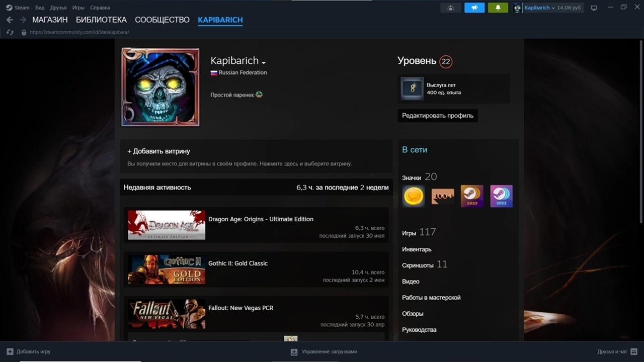Go to the БИБЛИОТЕКА tab
The width and height of the screenshot is (644, 362).
(x=101, y=20)
